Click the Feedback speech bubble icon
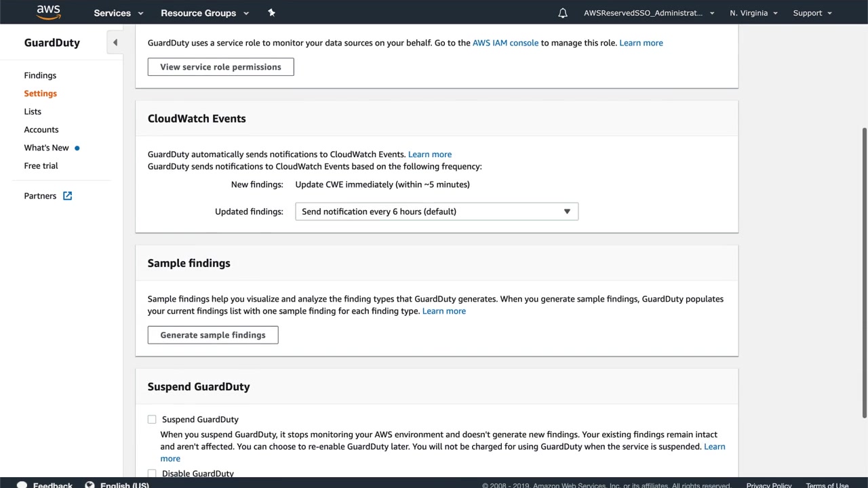 coord(22,485)
